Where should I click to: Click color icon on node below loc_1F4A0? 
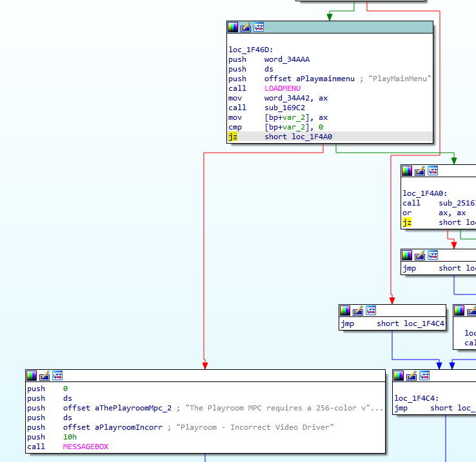[x=407, y=255]
